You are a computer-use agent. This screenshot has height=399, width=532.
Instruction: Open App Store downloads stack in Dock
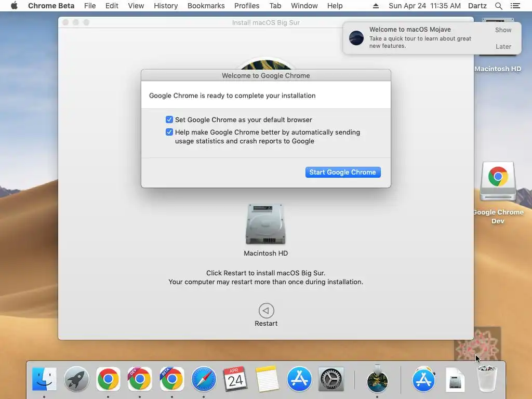coord(423,379)
